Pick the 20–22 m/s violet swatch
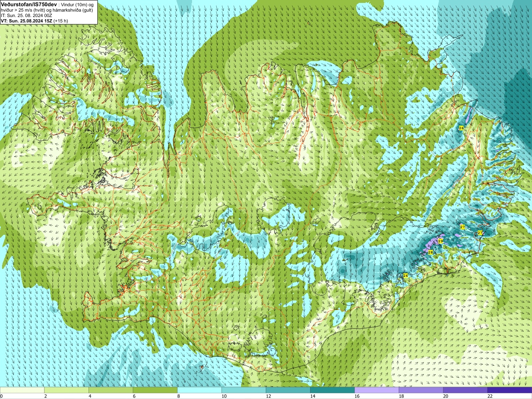The height and width of the screenshot is (399, 532). 465,390
